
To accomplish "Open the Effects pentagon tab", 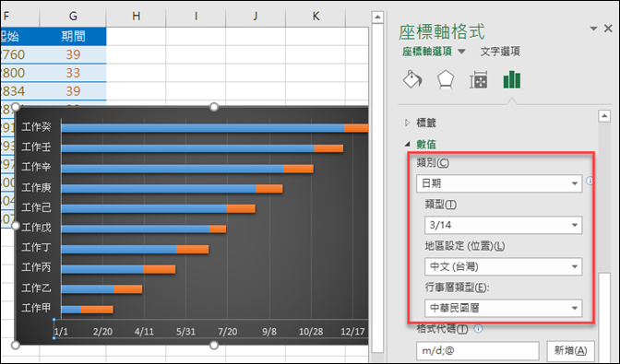I will tap(446, 79).
